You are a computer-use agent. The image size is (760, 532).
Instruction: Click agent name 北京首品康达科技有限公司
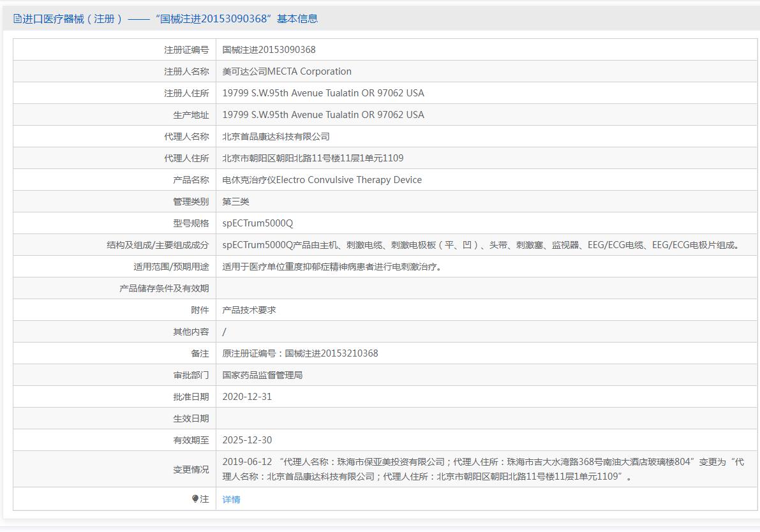point(276,137)
